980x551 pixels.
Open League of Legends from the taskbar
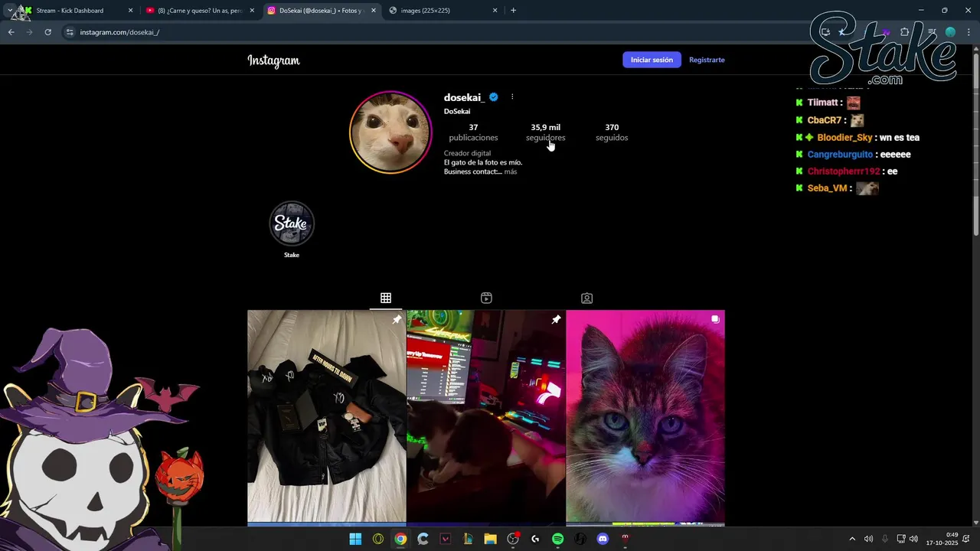(x=468, y=539)
